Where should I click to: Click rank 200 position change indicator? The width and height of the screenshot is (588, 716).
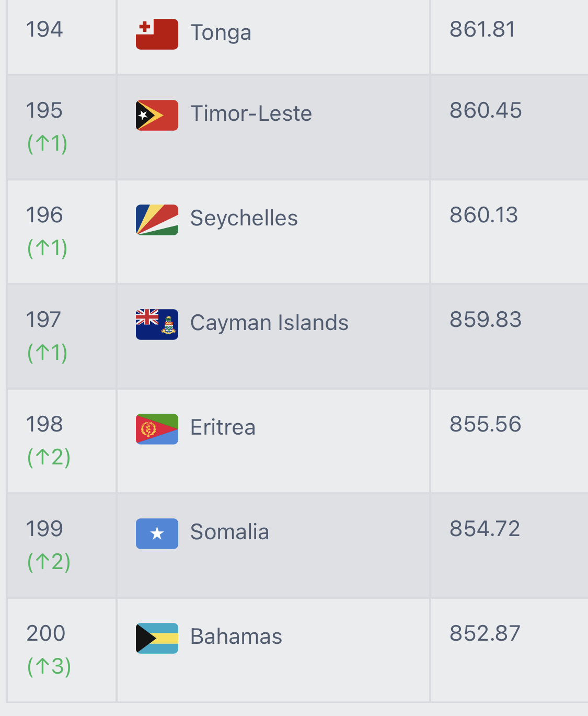49,666
